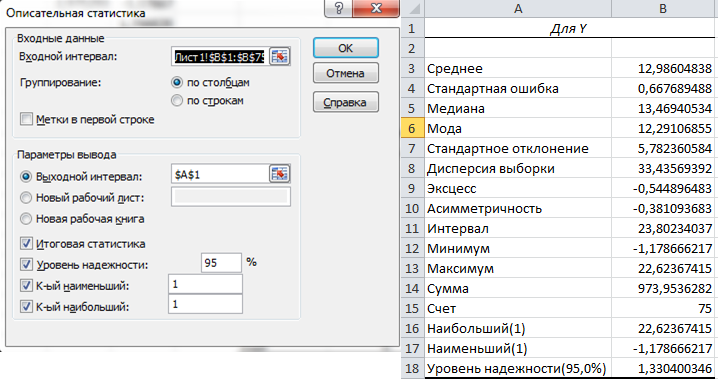Click the Максимум label cell
The width and height of the screenshot is (718, 379).
point(518,268)
